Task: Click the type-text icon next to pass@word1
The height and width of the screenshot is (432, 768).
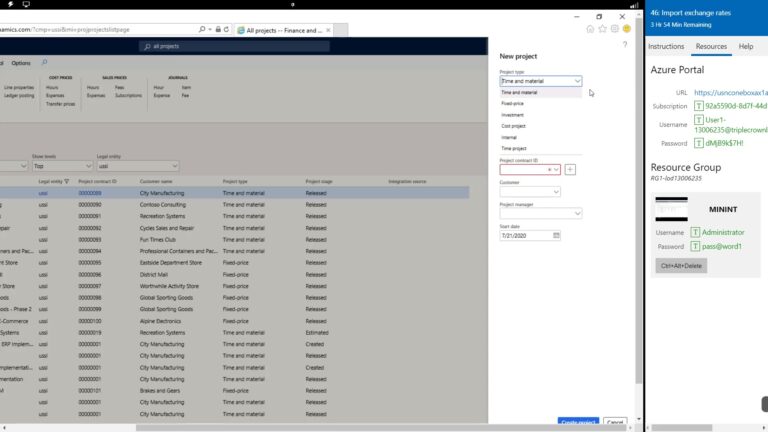Action: pyautogui.click(x=695, y=246)
